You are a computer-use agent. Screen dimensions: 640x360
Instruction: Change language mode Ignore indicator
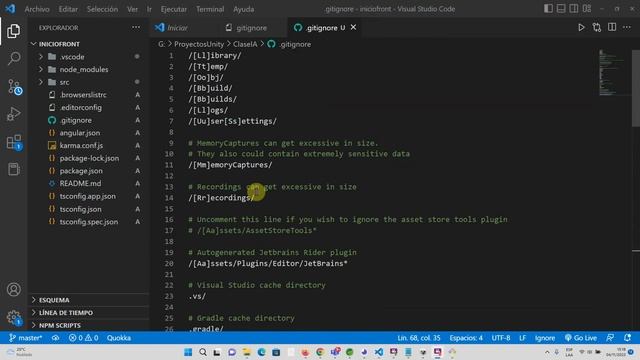(545, 338)
